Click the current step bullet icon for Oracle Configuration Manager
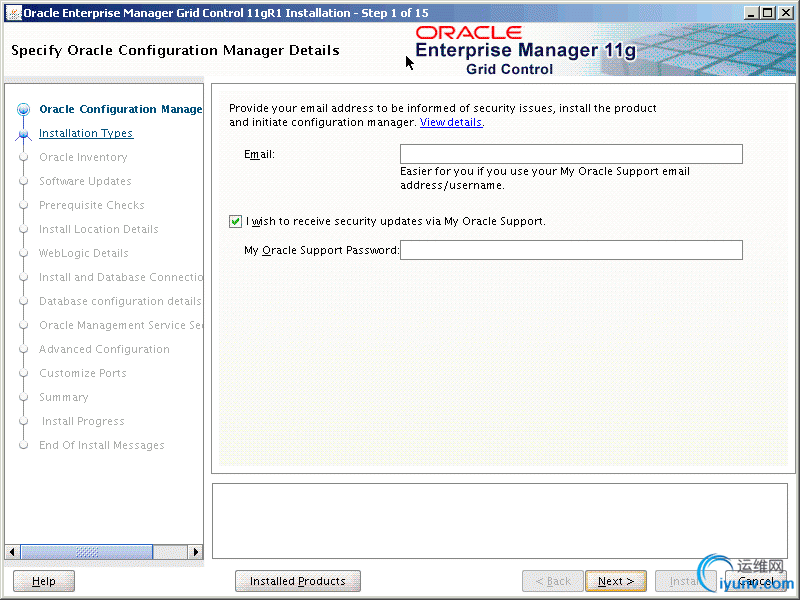800x600 pixels. point(23,109)
